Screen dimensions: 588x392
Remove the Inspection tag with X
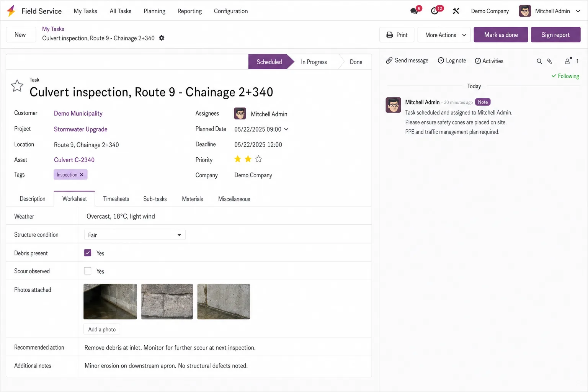pyautogui.click(x=82, y=175)
